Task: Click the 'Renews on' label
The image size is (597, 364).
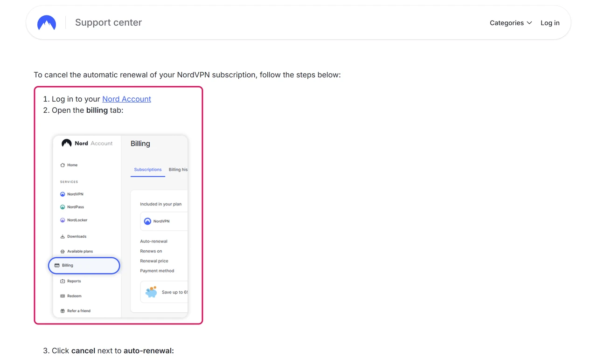Action: [x=151, y=251]
